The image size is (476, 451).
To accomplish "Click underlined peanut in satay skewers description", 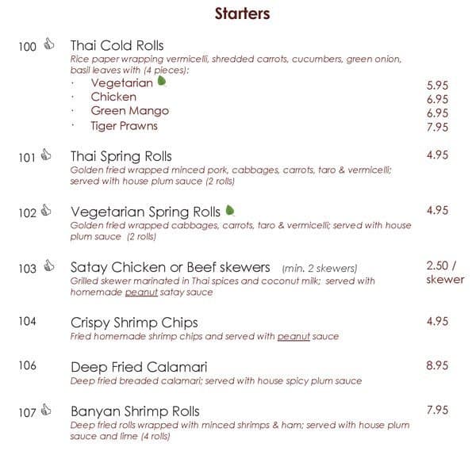I will [x=140, y=292].
